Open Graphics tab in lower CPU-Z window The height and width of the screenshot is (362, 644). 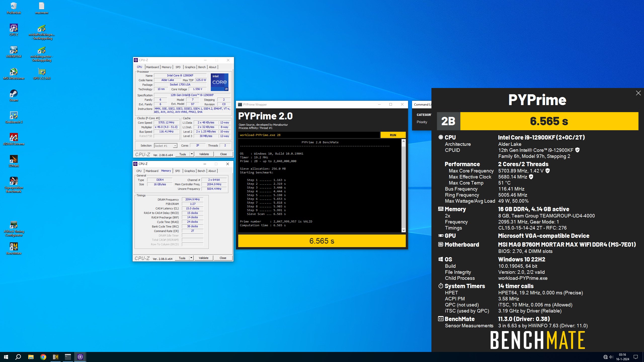point(190,171)
